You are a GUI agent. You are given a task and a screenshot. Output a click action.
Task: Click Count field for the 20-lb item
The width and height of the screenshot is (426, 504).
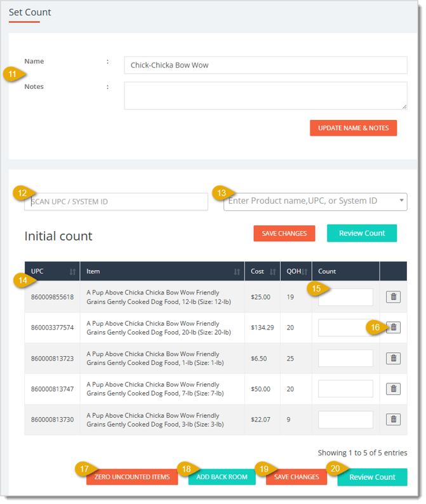[x=345, y=327]
